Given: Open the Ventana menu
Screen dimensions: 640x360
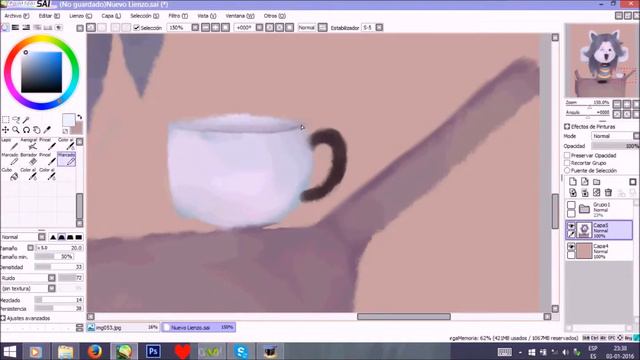Looking at the screenshot, I should click(240, 16).
